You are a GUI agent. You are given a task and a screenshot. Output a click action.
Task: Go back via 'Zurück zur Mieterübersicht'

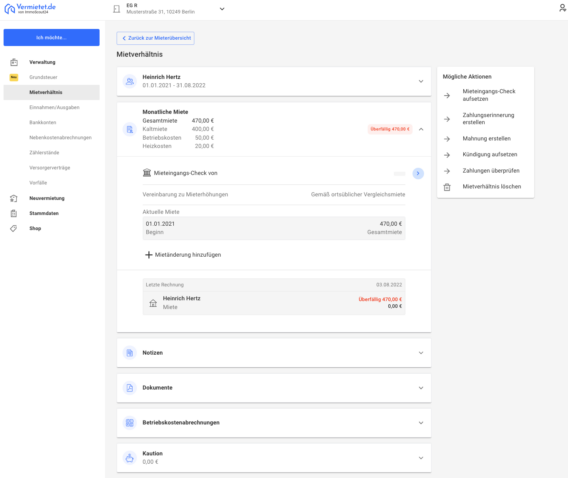click(155, 38)
